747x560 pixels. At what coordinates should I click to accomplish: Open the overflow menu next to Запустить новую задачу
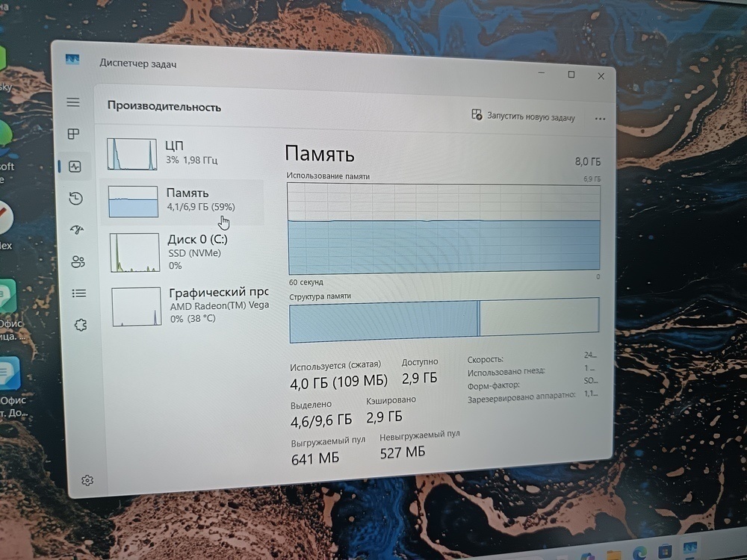(x=600, y=118)
